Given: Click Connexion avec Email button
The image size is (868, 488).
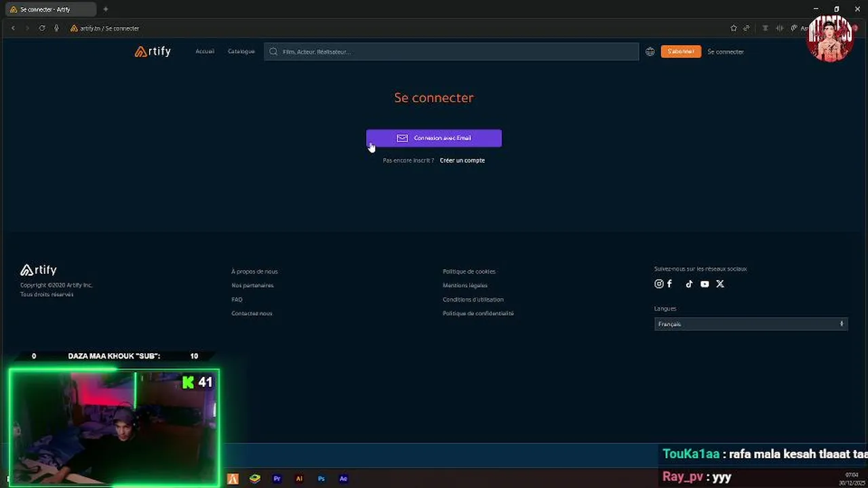Looking at the screenshot, I should point(434,138).
